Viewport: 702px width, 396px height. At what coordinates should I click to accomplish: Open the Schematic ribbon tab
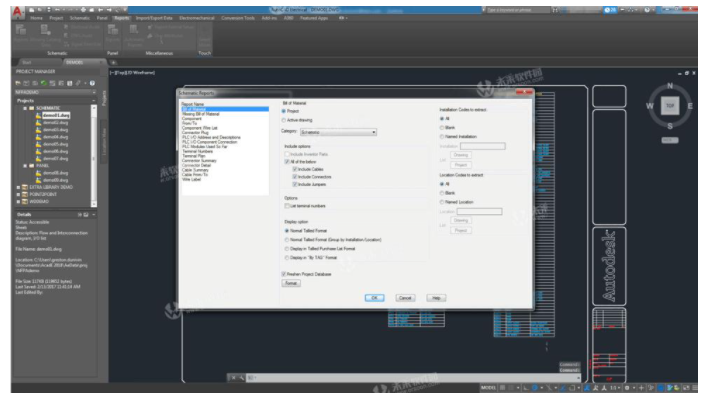(80, 18)
